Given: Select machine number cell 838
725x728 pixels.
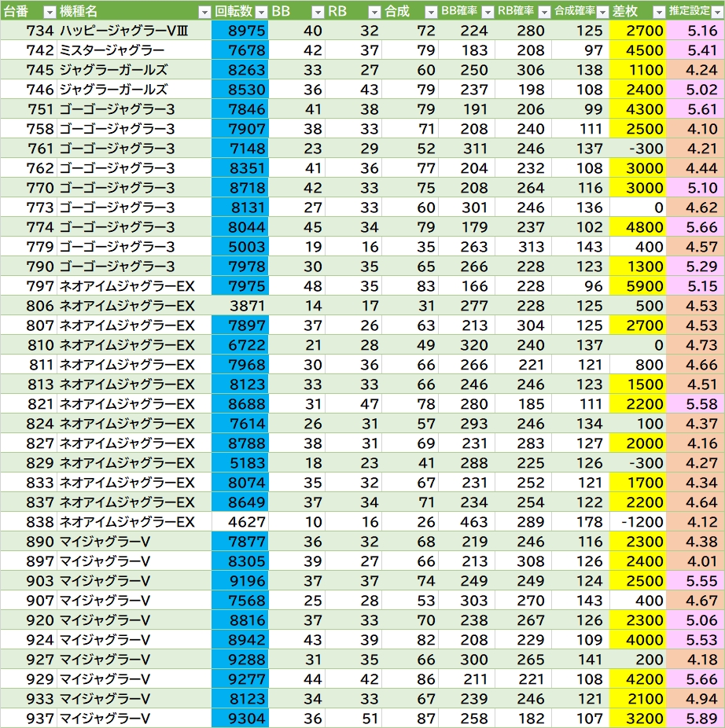Looking at the screenshot, I should tap(29, 522).
